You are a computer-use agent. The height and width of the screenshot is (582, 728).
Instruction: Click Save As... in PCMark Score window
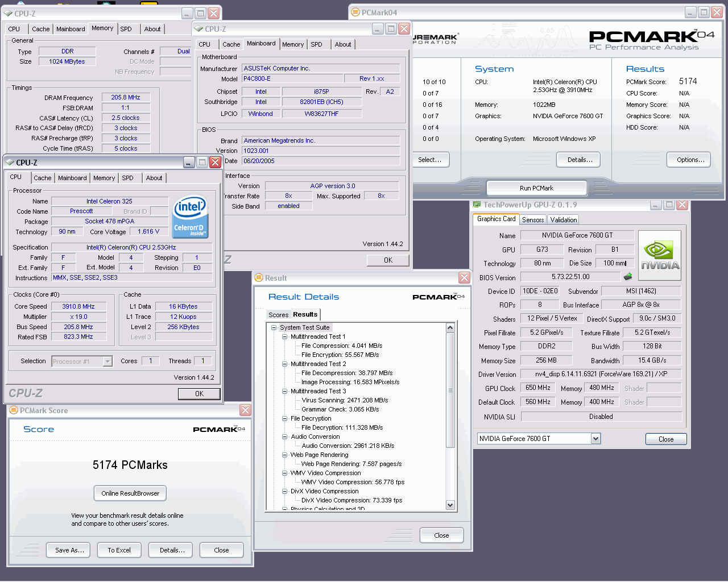coord(69,550)
